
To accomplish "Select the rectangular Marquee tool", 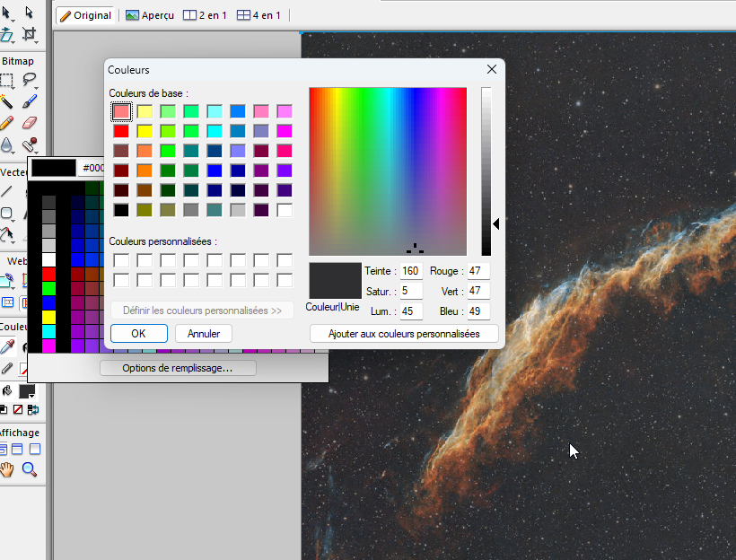I will [6, 80].
